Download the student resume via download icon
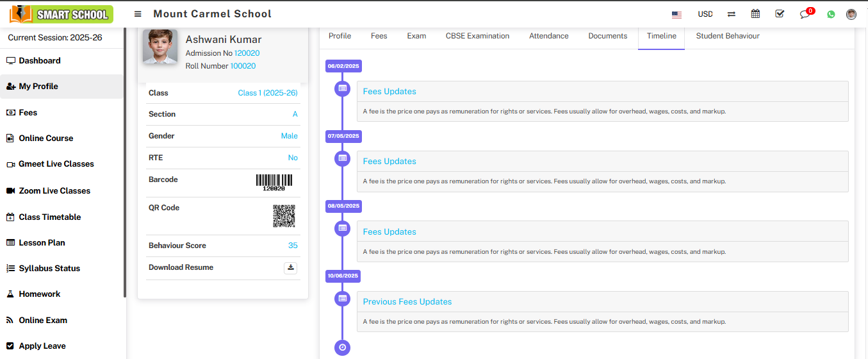The width and height of the screenshot is (868, 359). (x=290, y=268)
